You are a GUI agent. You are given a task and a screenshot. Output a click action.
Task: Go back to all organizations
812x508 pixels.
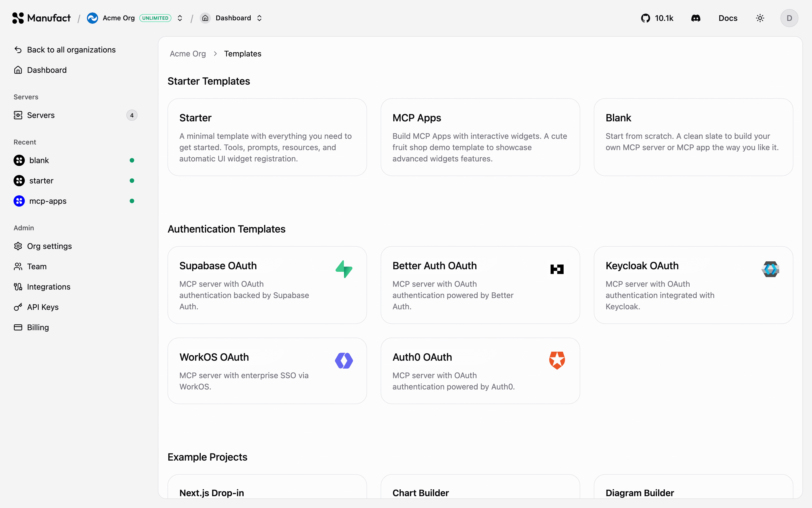coord(75,50)
